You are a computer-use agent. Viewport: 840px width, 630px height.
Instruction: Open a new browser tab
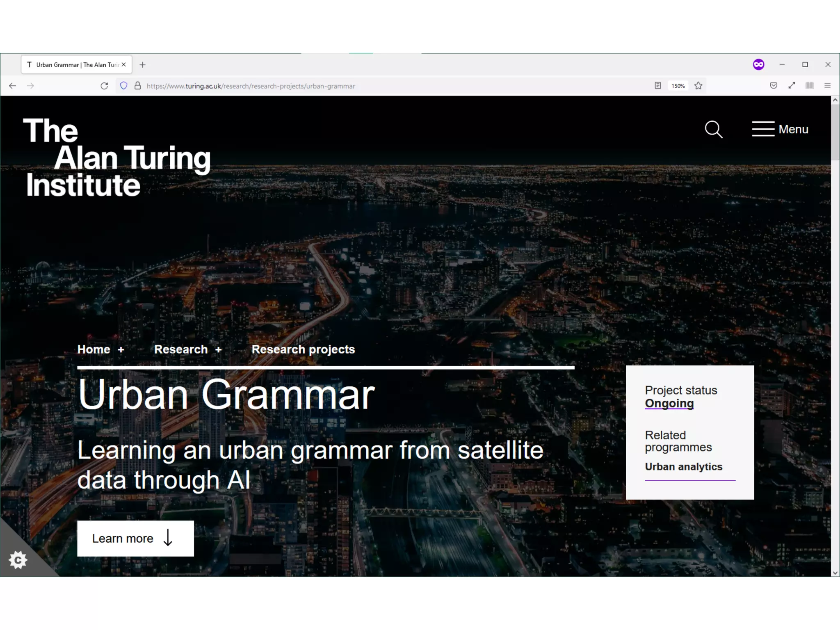click(x=142, y=65)
